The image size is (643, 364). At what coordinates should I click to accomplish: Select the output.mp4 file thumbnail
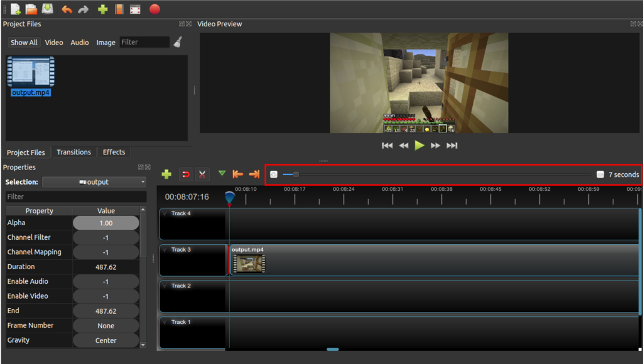click(x=31, y=72)
